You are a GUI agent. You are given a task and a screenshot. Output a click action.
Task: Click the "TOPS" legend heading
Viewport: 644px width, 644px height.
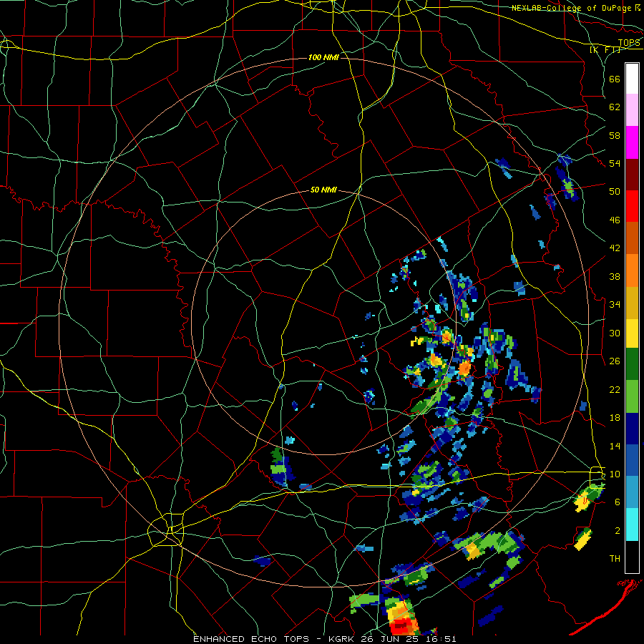(629, 43)
